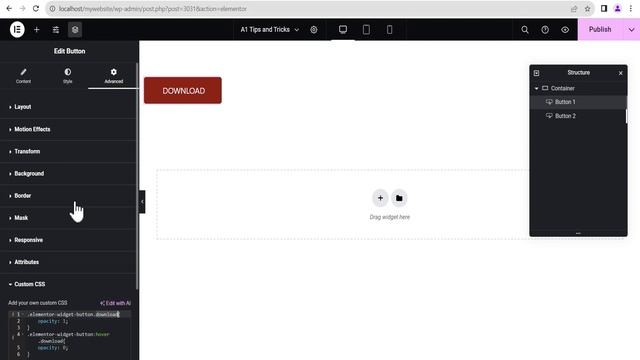Viewport: 640px width, 360px height.
Task: Expand the Responsive section
Action: (x=69, y=240)
